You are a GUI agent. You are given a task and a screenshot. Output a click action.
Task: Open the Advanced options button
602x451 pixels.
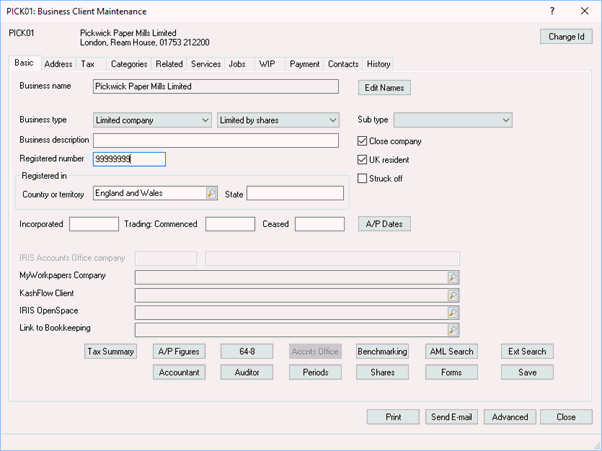pos(510,417)
